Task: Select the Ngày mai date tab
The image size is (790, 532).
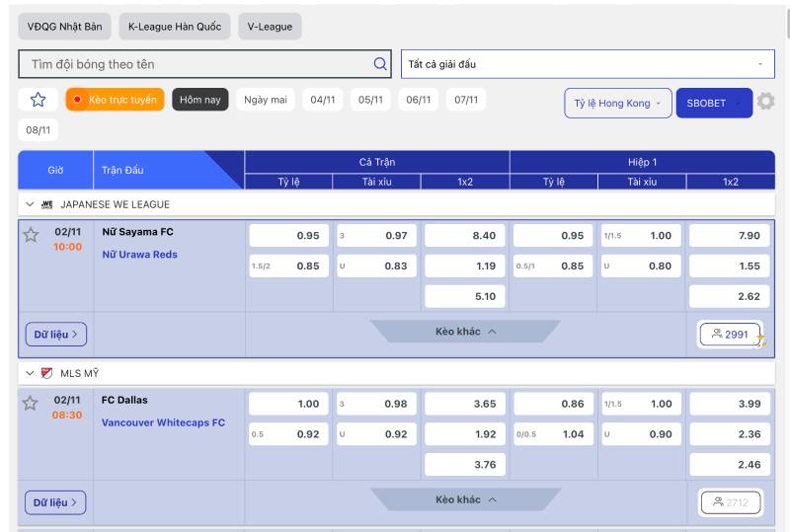Action: tap(266, 100)
